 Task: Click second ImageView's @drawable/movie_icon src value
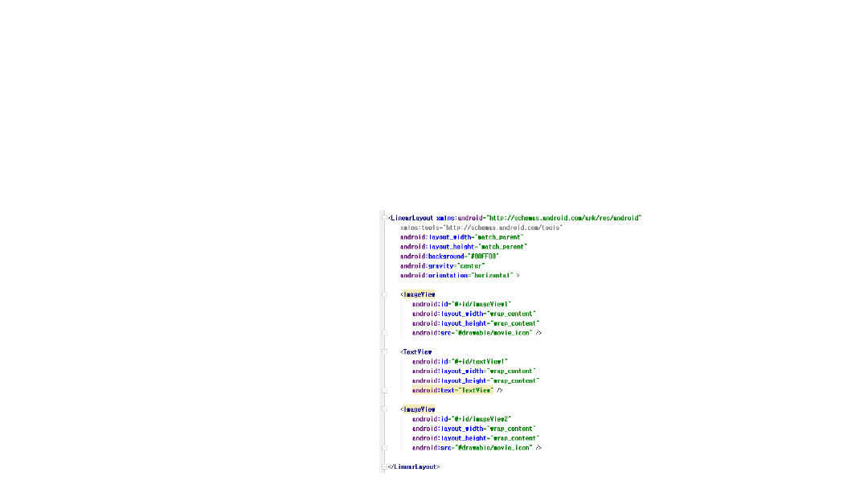point(493,448)
